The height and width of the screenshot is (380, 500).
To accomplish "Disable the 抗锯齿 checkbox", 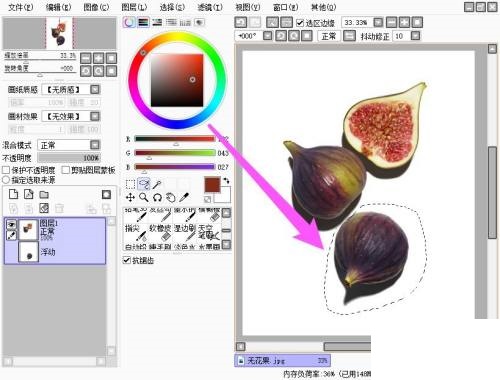I will (x=127, y=260).
